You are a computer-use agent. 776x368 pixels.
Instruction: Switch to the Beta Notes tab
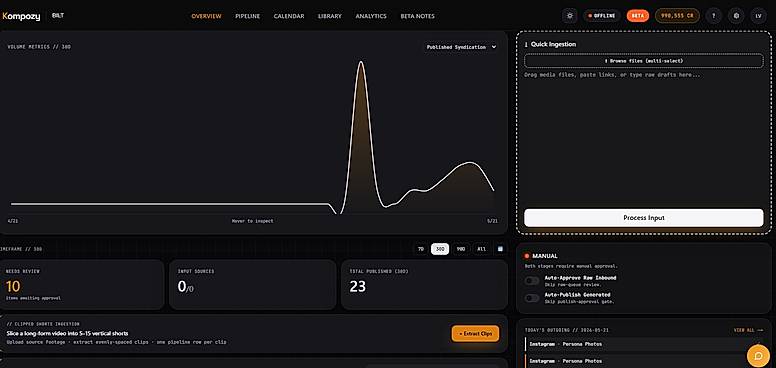coord(418,16)
